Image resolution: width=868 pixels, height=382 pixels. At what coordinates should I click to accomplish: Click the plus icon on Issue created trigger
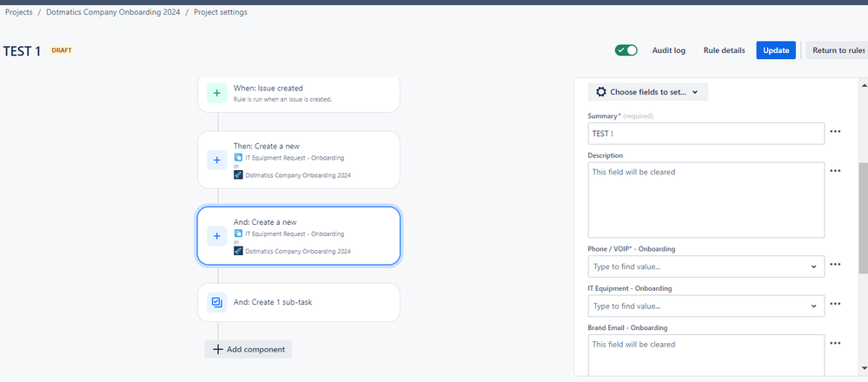(x=216, y=93)
